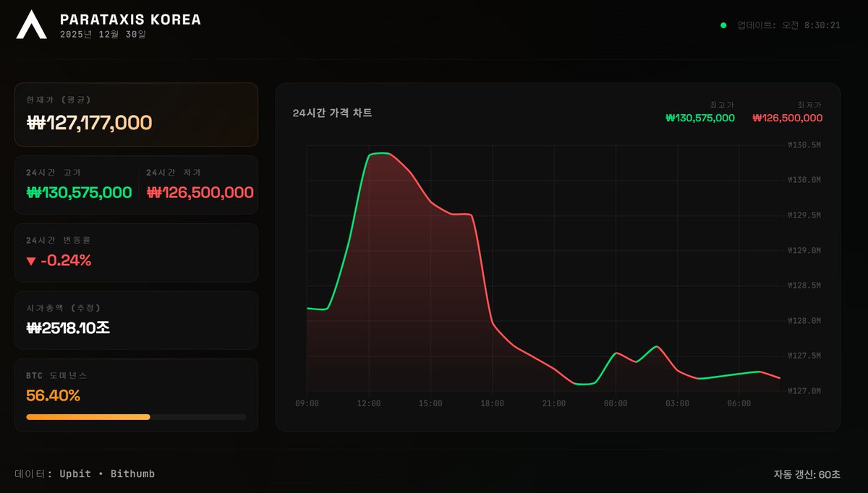868x493 pixels.
Task: Select the 현재가 (평균) price card
Action: click(x=136, y=113)
